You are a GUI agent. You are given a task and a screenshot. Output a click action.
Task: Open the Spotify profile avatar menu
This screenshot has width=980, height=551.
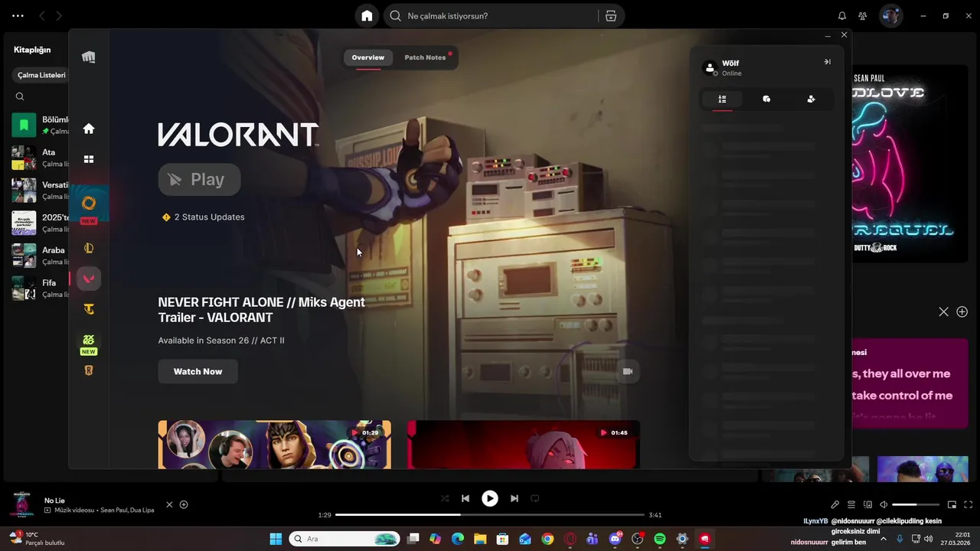tap(890, 15)
